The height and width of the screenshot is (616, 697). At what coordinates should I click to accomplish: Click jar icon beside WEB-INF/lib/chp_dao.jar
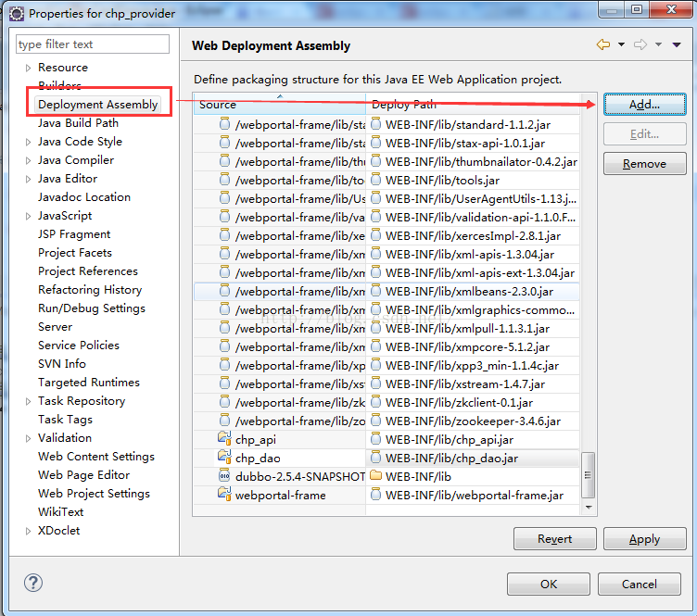(x=375, y=458)
